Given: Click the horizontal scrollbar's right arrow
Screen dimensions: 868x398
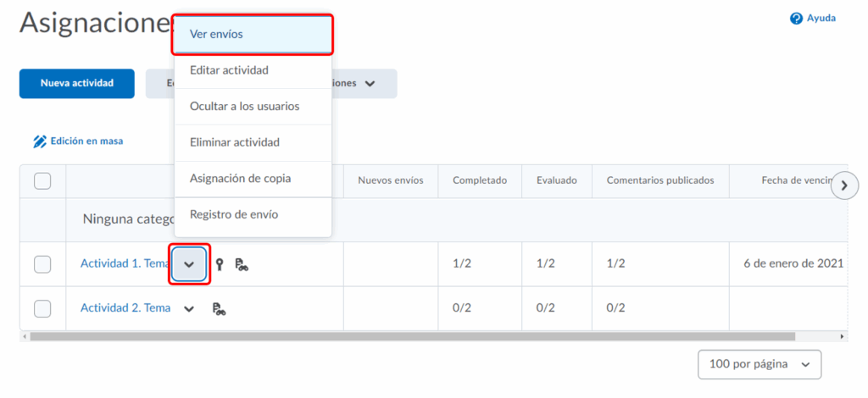Looking at the screenshot, I should tap(843, 336).
